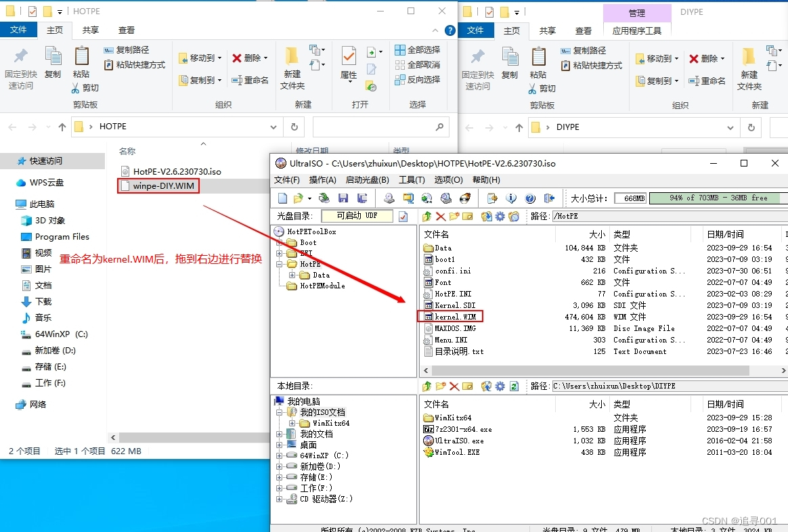Open the 操作(A) menu in UltraISO
This screenshot has width=788, height=532.
[323, 180]
